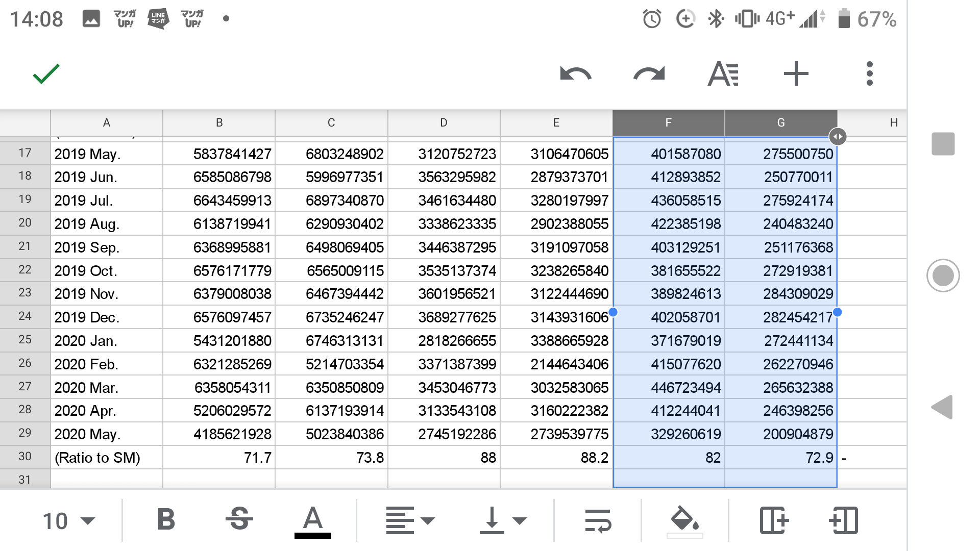This screenshot has height=551, width=980.
Task: Select the column F header
Action: click(668, 122)
